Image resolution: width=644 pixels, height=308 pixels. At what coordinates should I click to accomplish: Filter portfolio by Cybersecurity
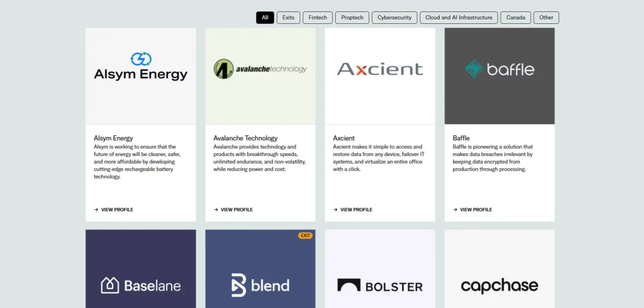click(x=394, y=18)
